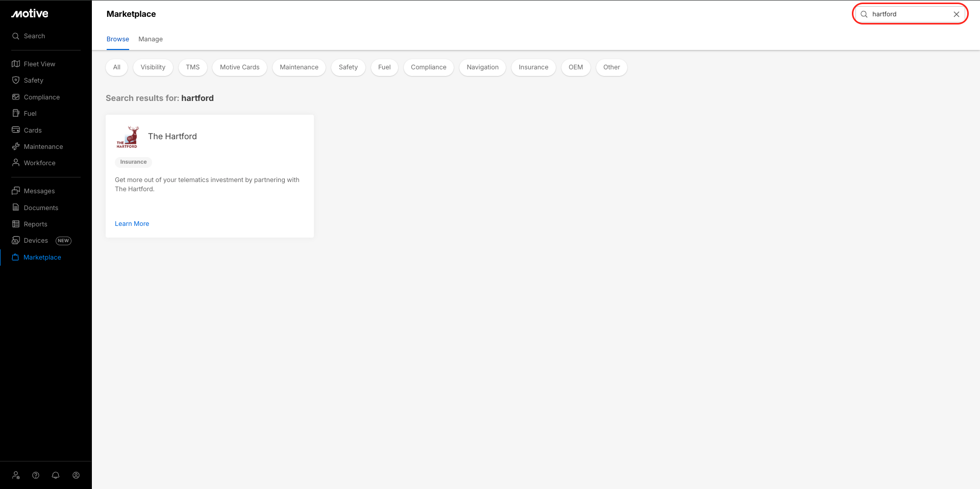The height and width of the screenshot is (489, 980).
Task: Filter by Compliance category chip
Action: click(429, 67)
